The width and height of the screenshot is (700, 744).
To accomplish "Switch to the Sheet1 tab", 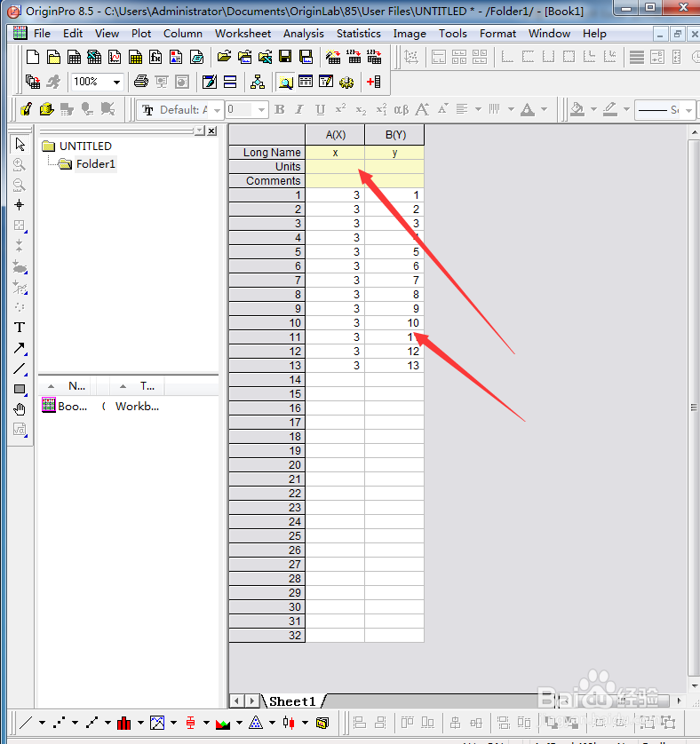I will 292,701.
